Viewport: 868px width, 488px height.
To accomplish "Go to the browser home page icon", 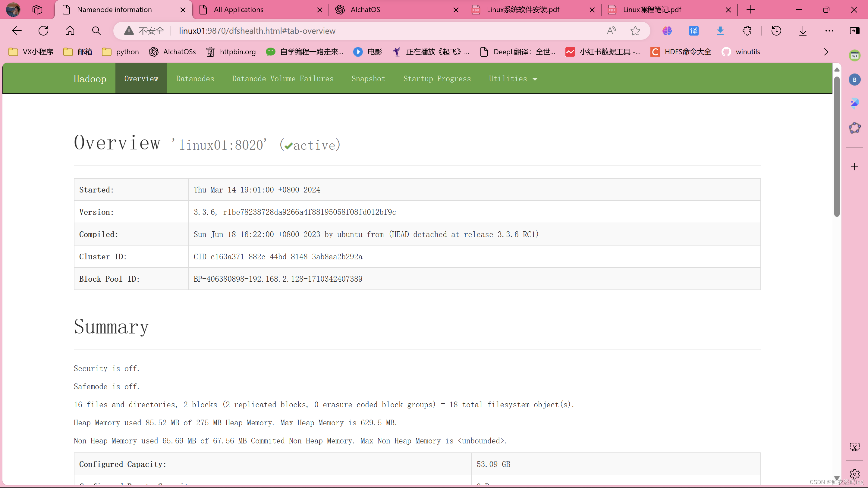I will click(70, 31).
